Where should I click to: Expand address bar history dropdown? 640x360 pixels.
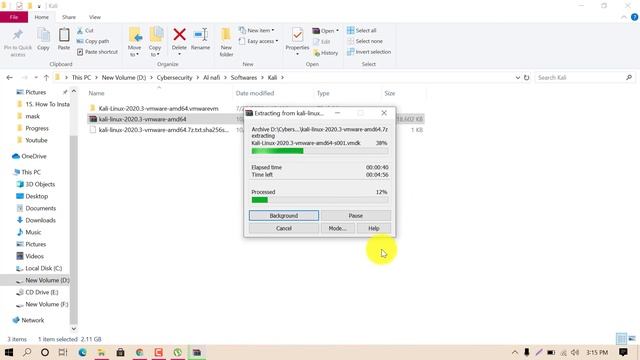[518, 78]
